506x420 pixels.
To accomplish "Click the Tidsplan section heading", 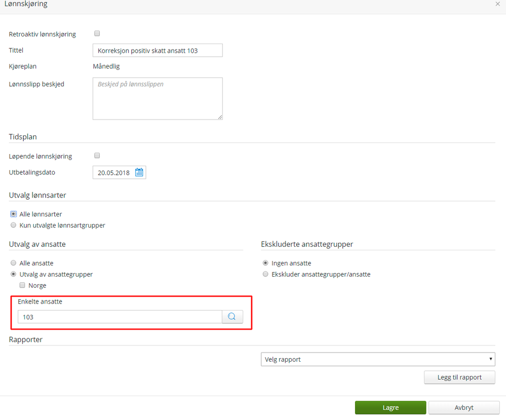I will 23,137.
